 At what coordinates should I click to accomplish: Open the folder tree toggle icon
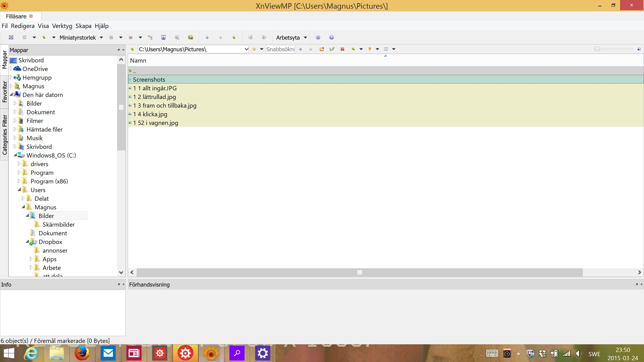point(150,37)
